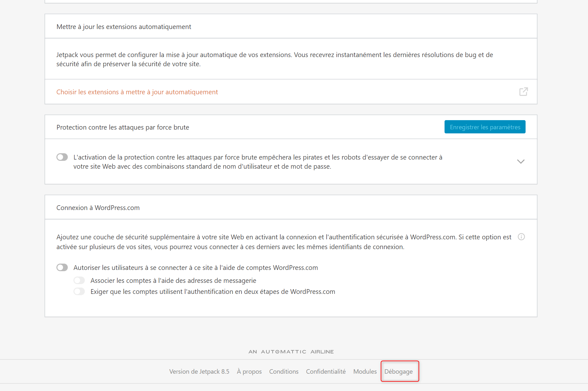Click Protection contre les attaques par force brute heading
The width and height of the screenshot is (588, 391).
(x=123, y=127)
